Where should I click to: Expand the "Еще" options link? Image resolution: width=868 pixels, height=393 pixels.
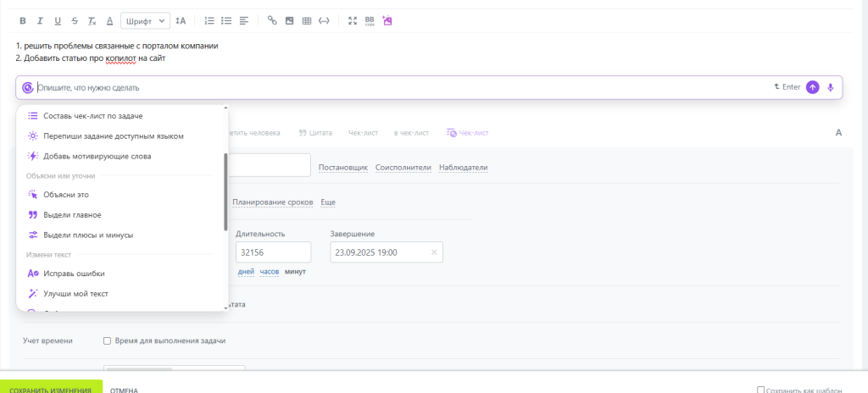(328, 202)
